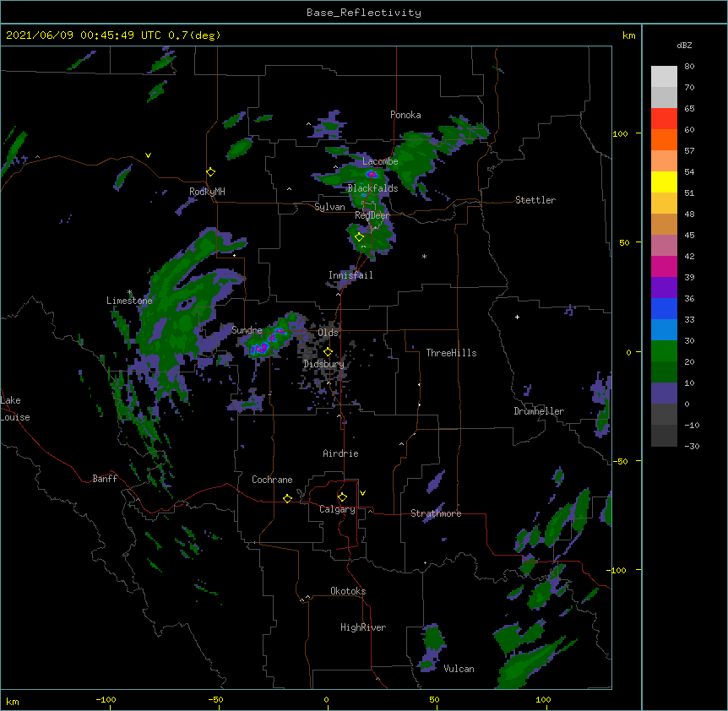Click the yellow diamond marker below Olds
Image resolution: width=728 pixels, height=711 pixels.
coord(328,352)
